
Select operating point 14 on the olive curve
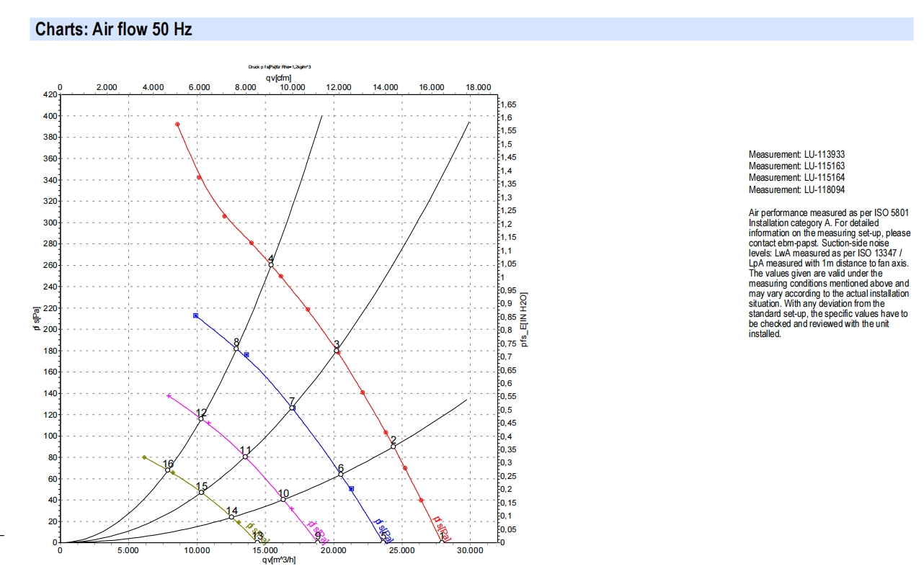click(231, 516)
